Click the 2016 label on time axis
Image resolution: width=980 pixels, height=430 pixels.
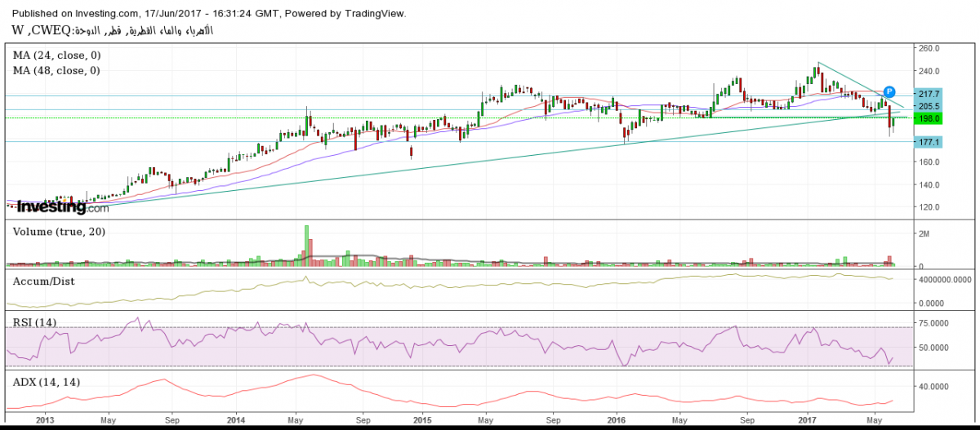click(617, 420)
